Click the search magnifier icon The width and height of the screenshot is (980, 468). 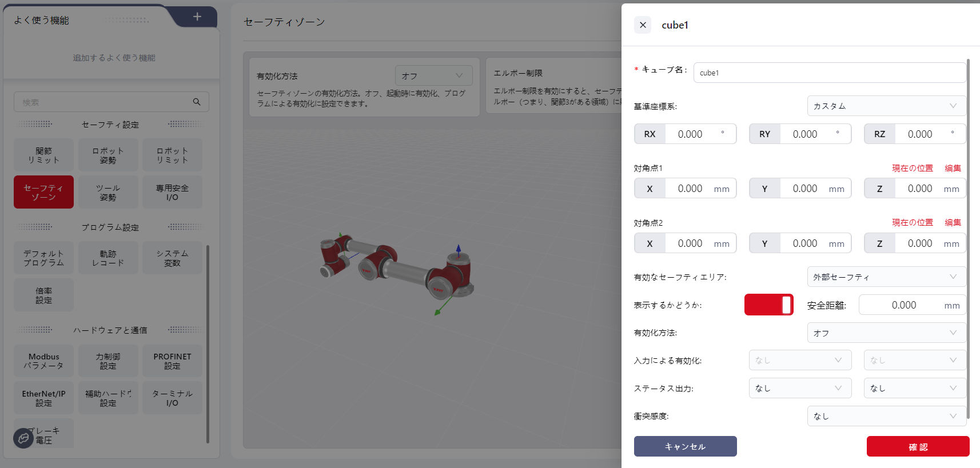pos(197,102)
